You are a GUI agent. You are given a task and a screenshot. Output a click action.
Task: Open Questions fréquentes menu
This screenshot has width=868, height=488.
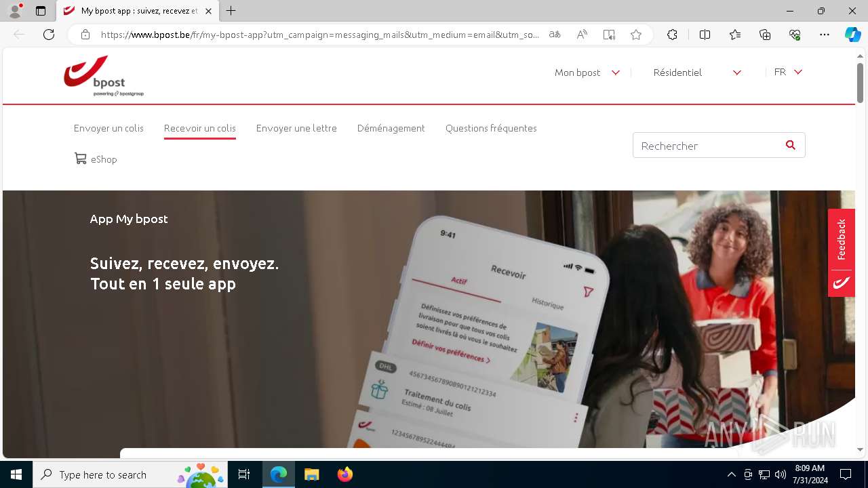pos(491,128)
